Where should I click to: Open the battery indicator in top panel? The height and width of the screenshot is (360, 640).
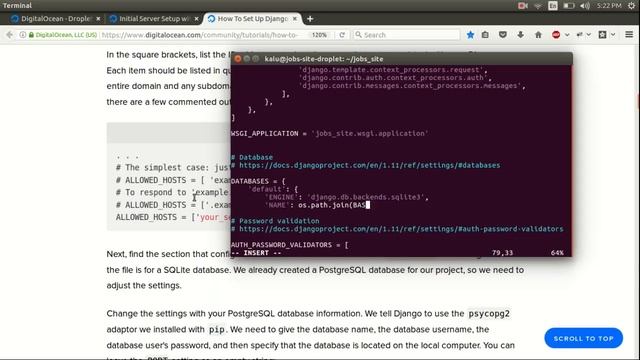[569, 6]
